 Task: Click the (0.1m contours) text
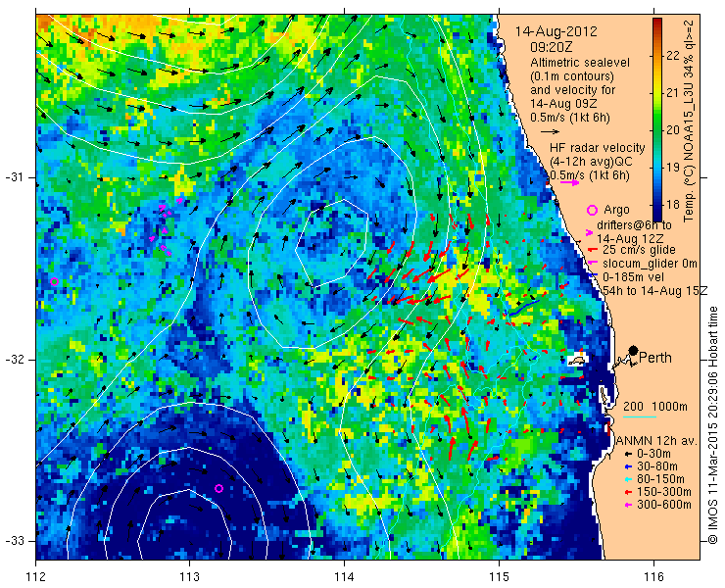coord(572,75)
